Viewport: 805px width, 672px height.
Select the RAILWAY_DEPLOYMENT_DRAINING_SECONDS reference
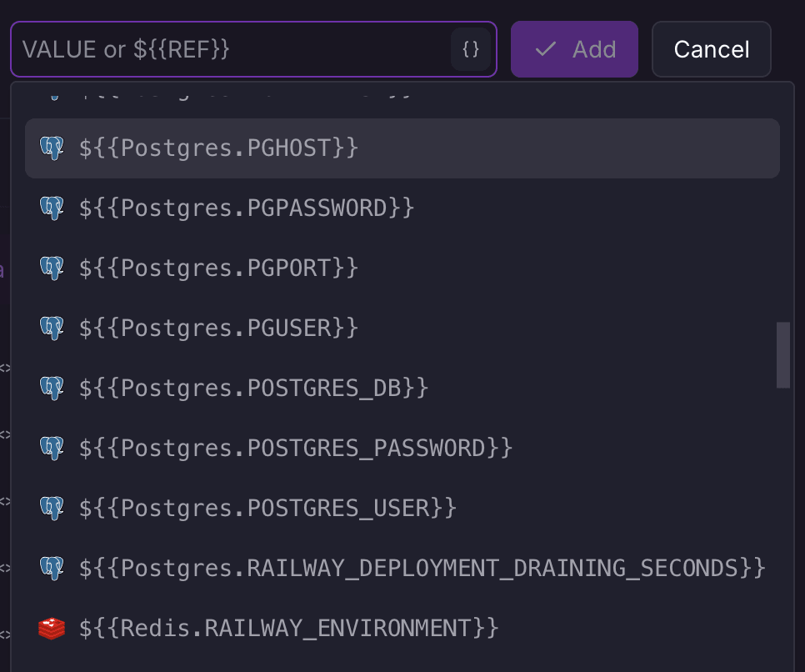pos(422,569)
